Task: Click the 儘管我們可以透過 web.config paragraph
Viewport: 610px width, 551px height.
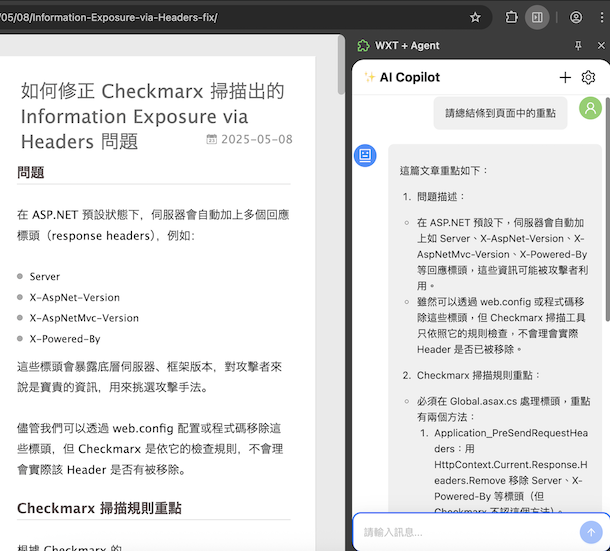Action: coord(150,449)
